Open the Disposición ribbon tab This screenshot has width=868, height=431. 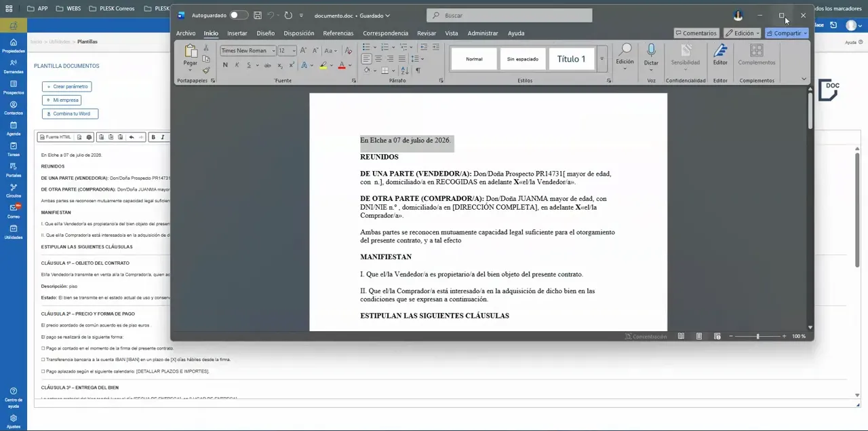(299, 33)
